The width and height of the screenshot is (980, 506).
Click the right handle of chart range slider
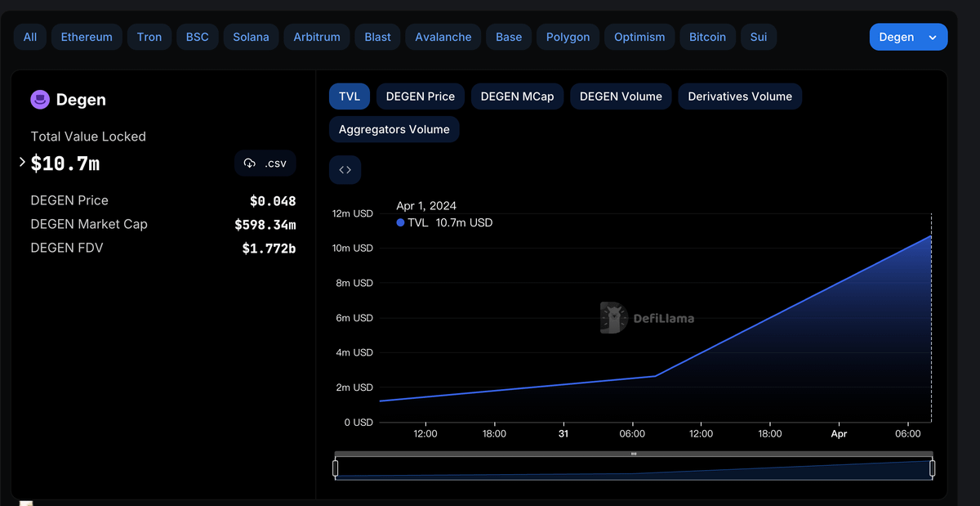(x=932, y=468)
